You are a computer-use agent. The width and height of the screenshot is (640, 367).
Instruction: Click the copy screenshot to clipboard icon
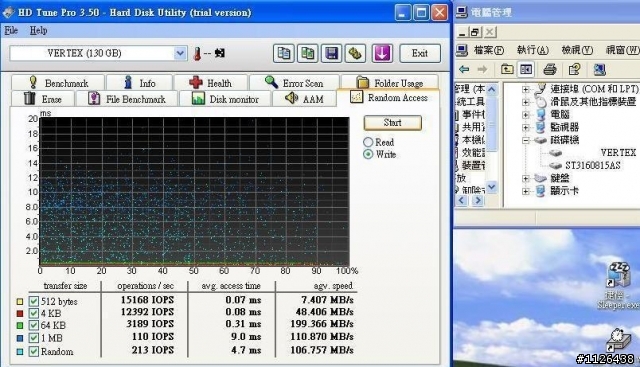pyautogui.click(x=308, y=53)
